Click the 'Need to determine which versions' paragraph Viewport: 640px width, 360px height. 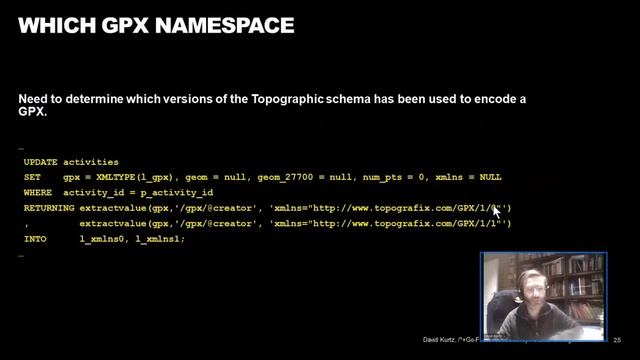272,105
